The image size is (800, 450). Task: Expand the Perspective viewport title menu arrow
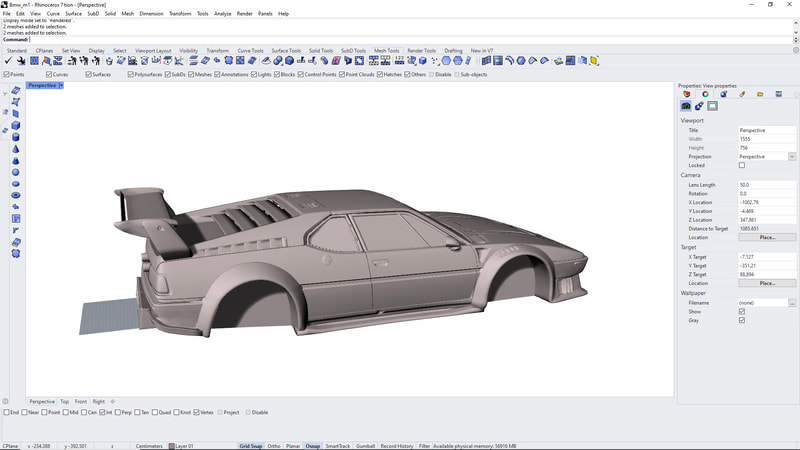(x=61, y=86)
